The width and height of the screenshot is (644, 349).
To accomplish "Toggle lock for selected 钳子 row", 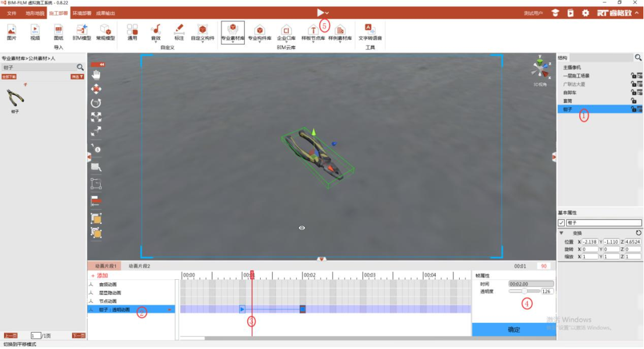I will click(x=634, y=109).
